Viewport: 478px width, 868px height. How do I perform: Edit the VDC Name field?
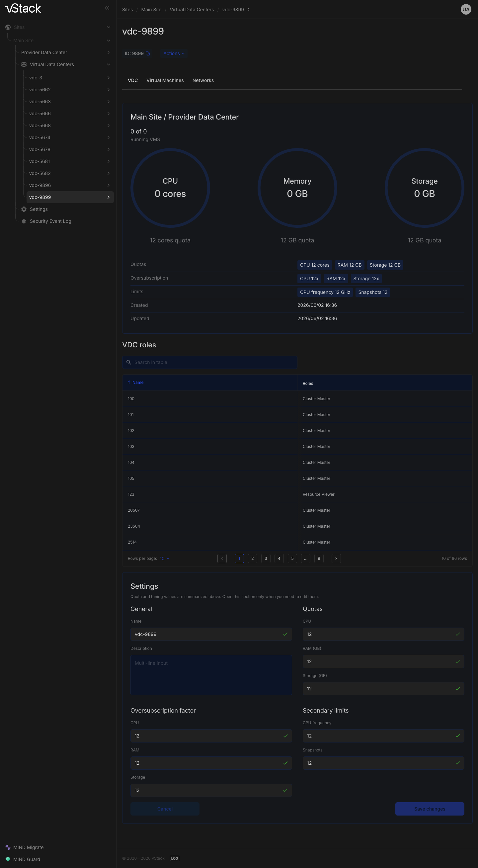pos(211,634)
